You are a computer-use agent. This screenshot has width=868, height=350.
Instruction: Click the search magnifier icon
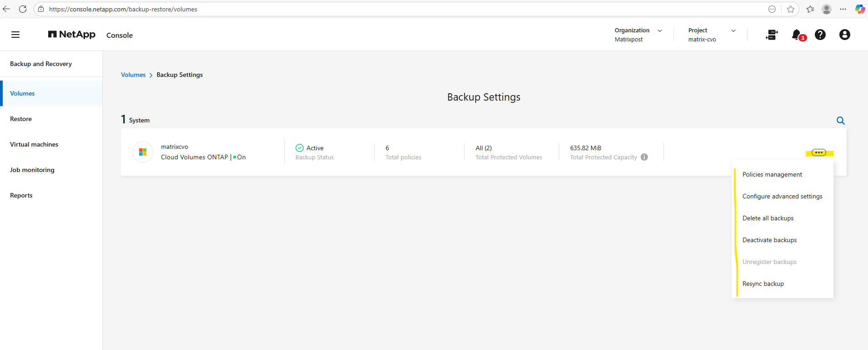tap(840, 121)
